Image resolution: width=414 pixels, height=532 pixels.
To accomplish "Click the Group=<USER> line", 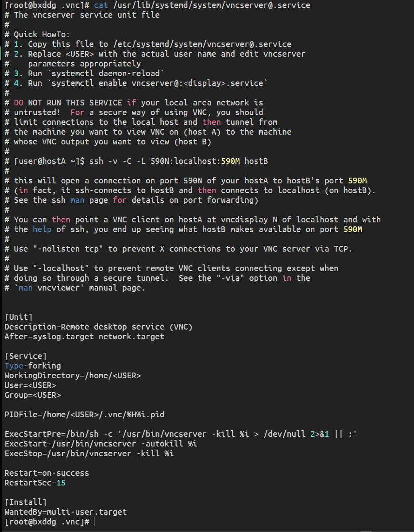I will [x=33, y=395].
